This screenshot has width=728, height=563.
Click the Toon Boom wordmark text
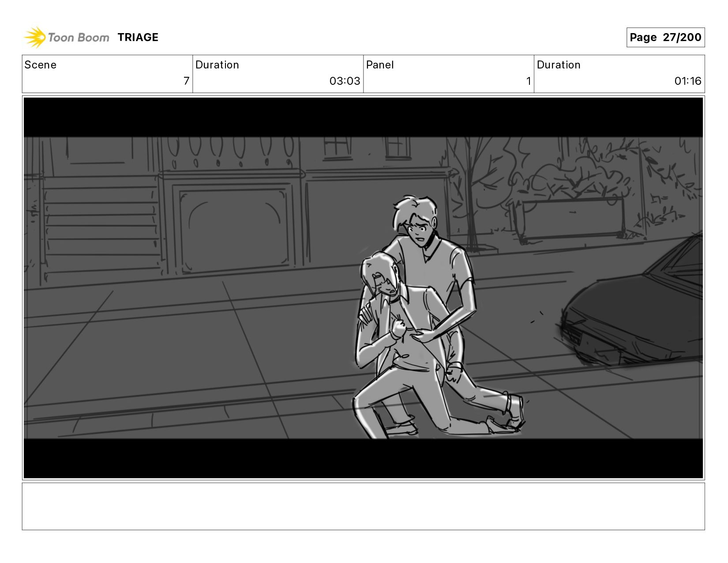[x=79, y=38]
